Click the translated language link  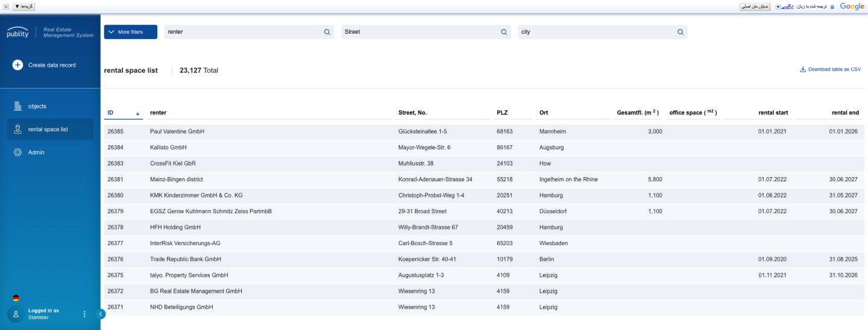click(787, 6)
